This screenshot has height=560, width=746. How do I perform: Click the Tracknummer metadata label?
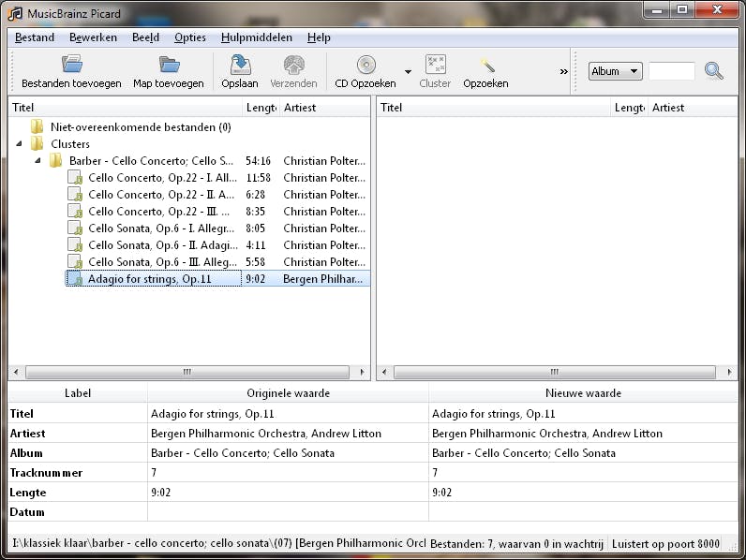coord(46,473)
